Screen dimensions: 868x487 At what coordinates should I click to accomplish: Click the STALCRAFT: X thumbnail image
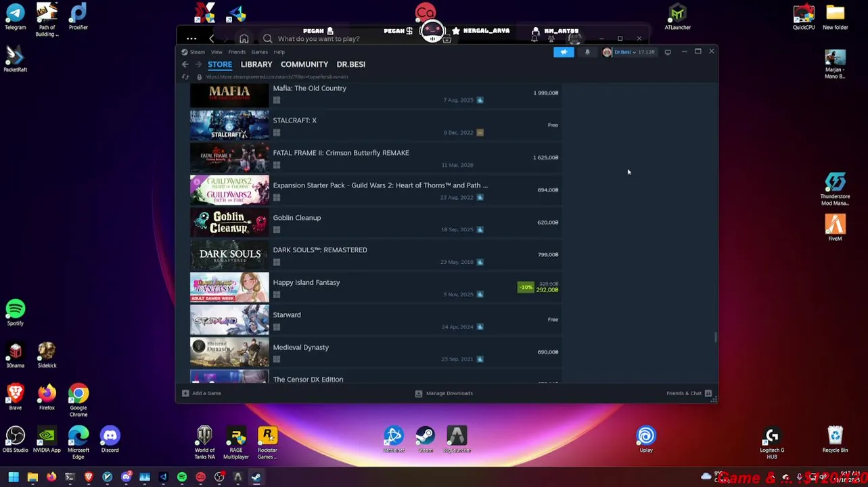229,125
